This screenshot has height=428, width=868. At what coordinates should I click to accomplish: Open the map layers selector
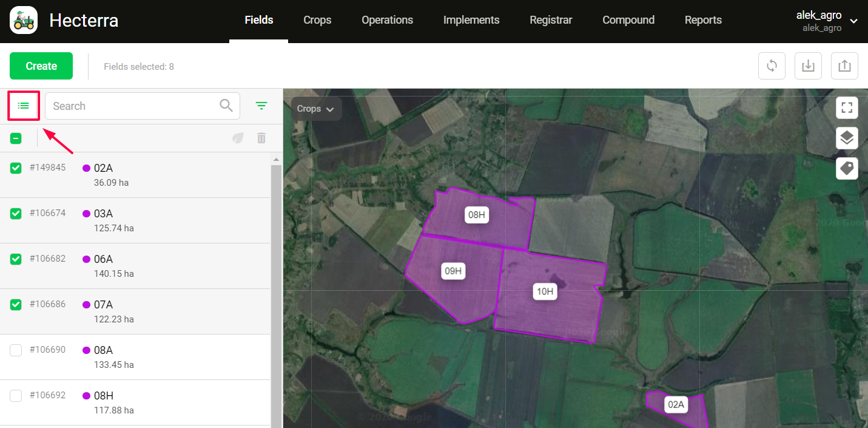tap(847, 138)
